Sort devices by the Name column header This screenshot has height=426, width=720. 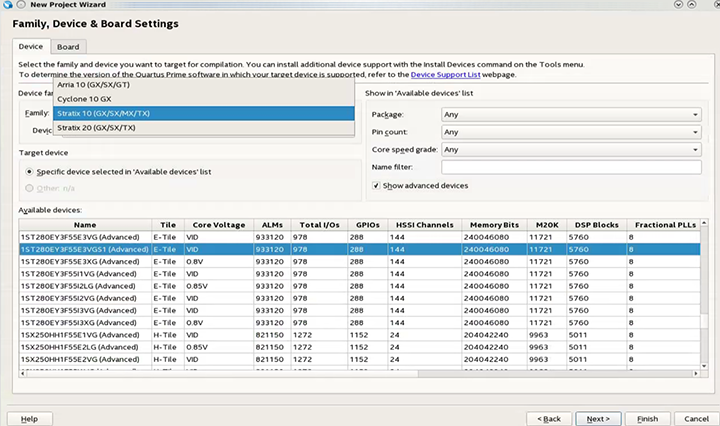[85, 225]
